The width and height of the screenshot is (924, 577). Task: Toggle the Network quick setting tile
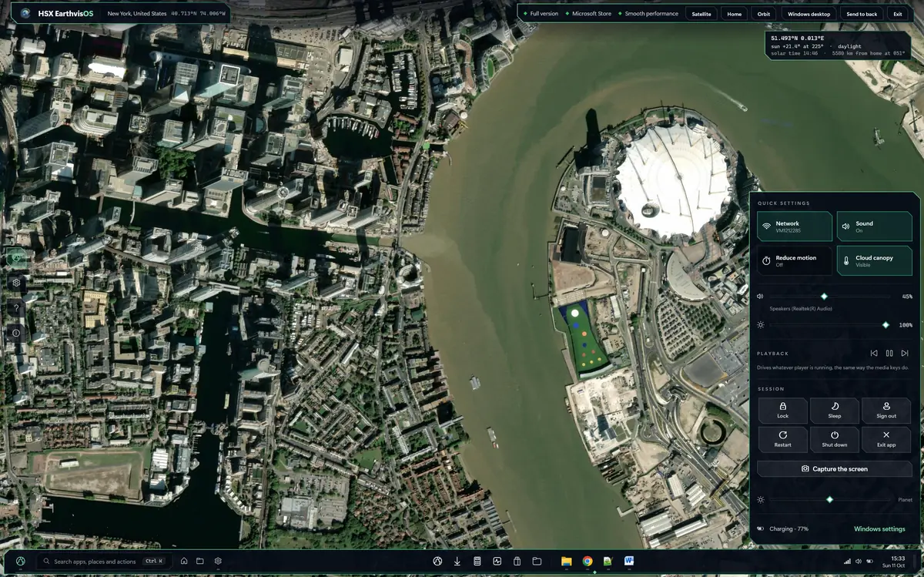pos(795,226)
